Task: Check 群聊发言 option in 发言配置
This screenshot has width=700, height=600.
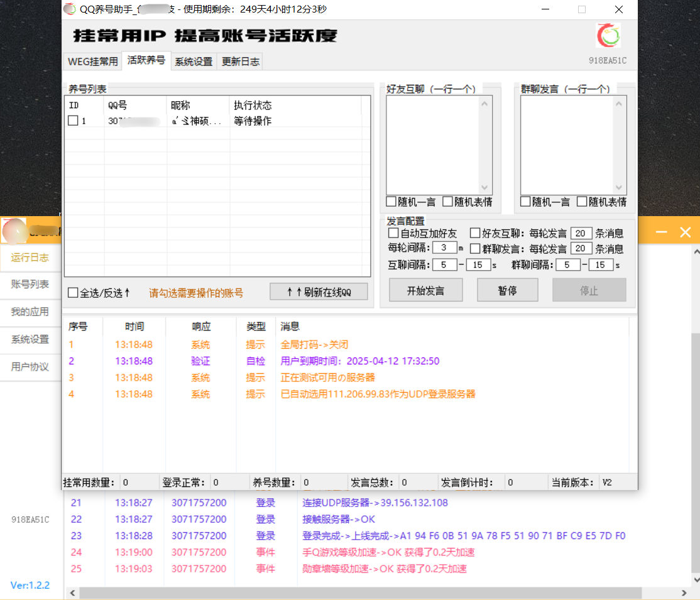Action: point(475,249)
